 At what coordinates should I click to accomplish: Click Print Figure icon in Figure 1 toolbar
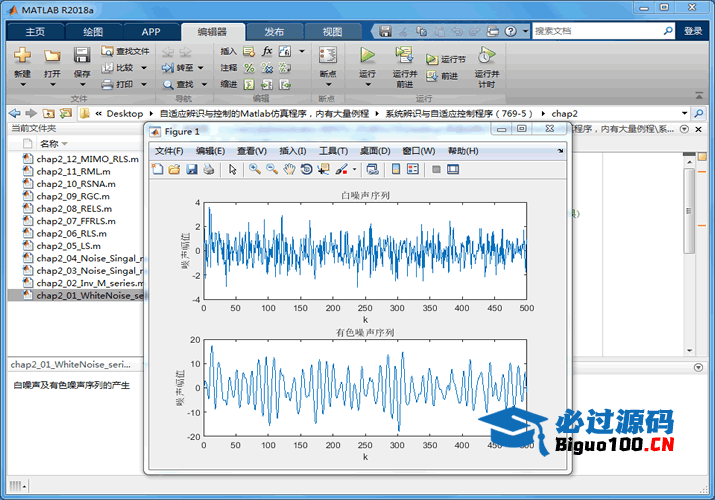(x=208, y=170)
